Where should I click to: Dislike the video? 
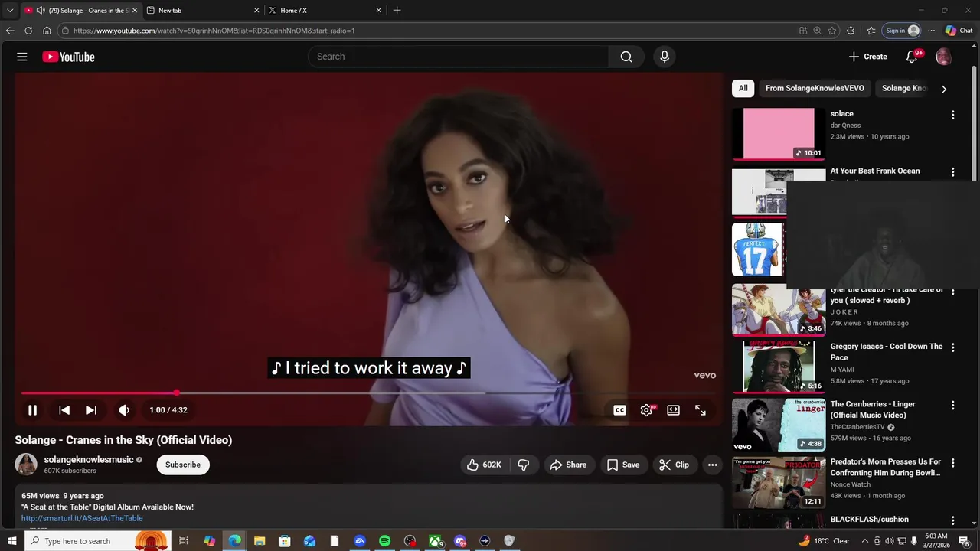tap(524, 465)
